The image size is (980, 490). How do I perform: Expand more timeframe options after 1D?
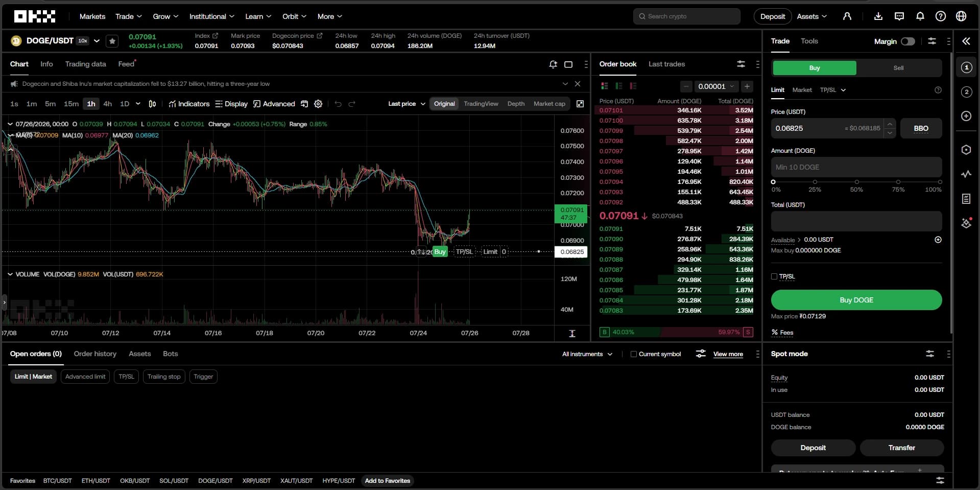[x=138, y=104]
